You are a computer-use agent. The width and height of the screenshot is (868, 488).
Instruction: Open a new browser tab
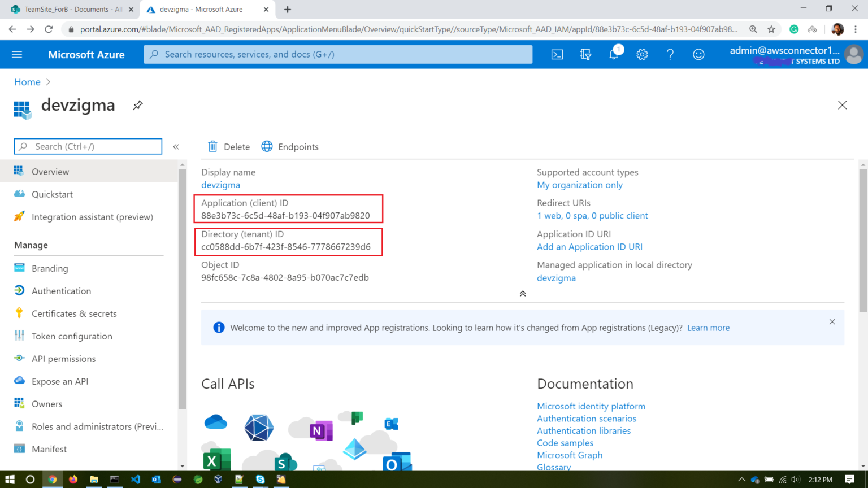click(x=288, y=10)
